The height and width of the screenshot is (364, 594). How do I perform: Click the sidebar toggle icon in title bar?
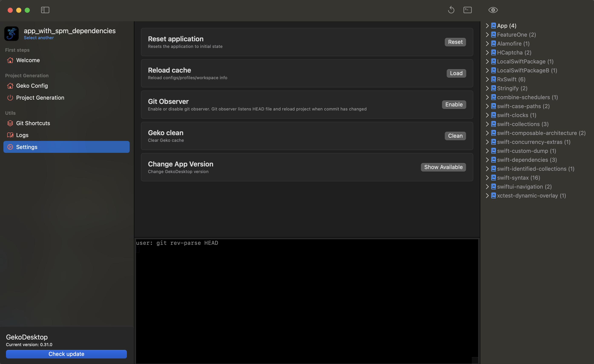tap(45, 10)
